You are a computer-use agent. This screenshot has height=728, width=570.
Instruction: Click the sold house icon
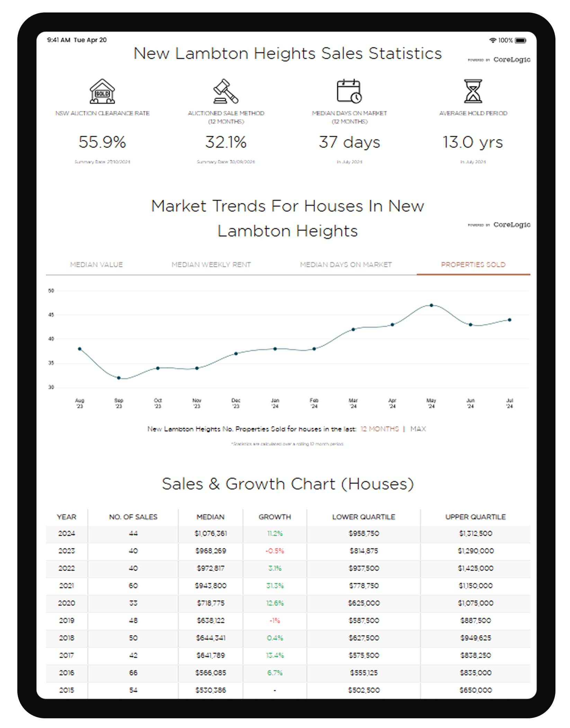point(102,91)
